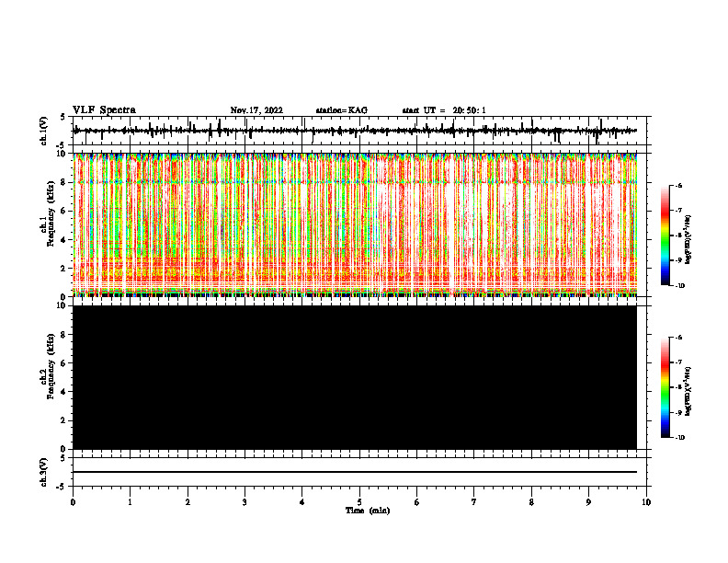Click the "ch.3(V)" axis label

(x=44, y=472)
